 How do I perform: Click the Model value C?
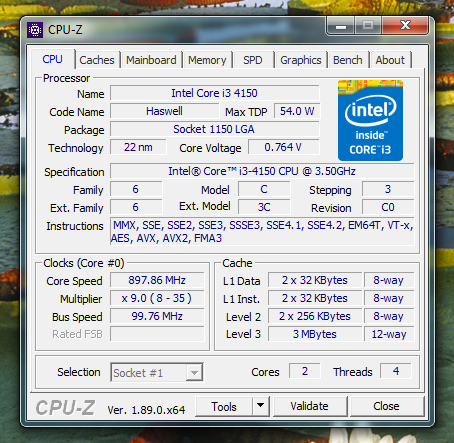point(264,189)
